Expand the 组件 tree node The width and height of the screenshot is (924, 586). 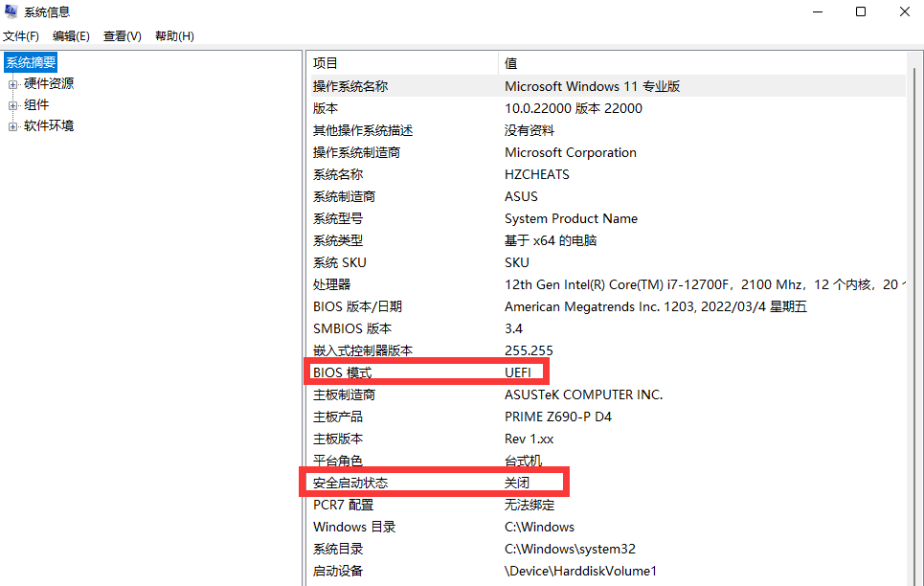point(13,105)
